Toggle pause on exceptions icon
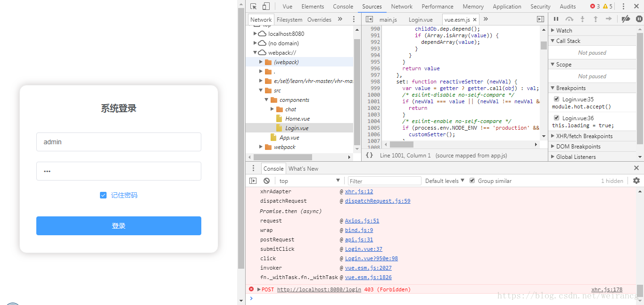The image size is (644, 305). click(639, 19)
